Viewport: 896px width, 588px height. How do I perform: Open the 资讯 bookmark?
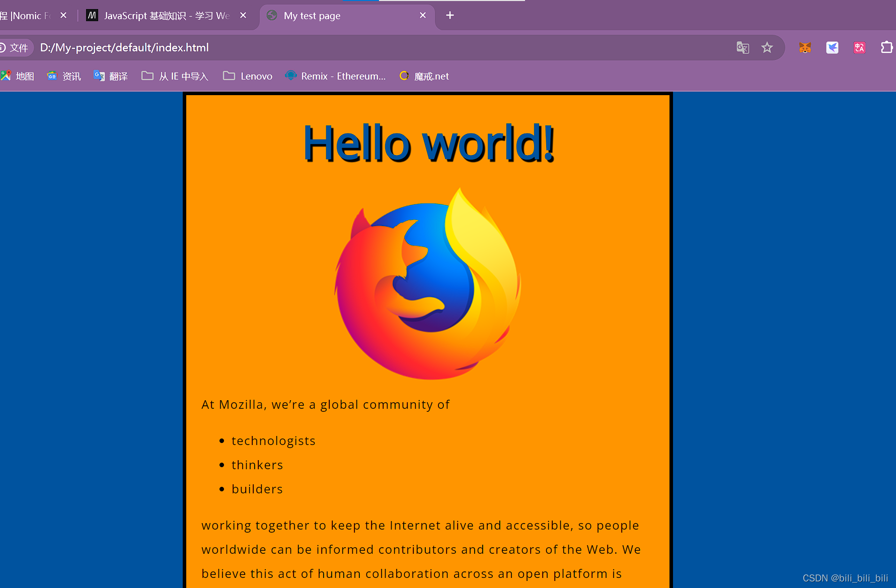(x=64, y=76)
